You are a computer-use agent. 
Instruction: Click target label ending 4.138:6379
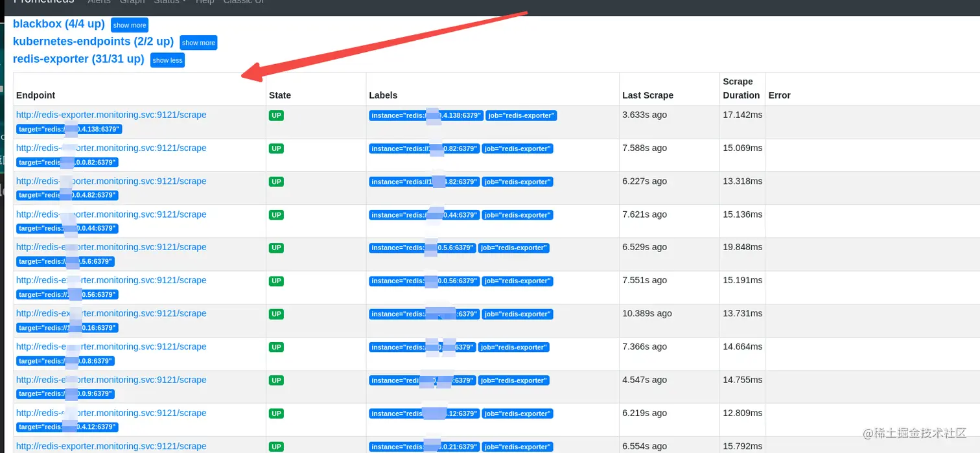click(69, 129)
